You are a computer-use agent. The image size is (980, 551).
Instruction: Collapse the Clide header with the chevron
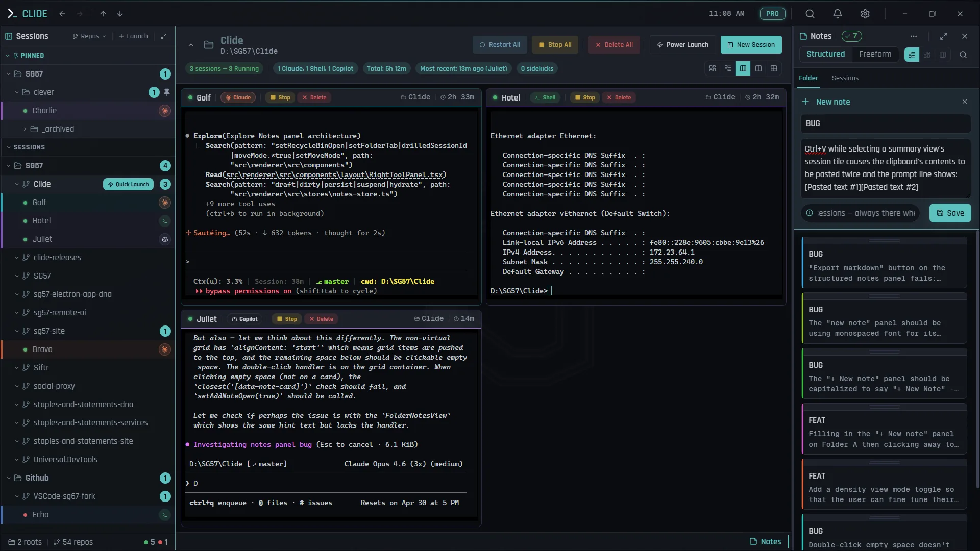191,45
